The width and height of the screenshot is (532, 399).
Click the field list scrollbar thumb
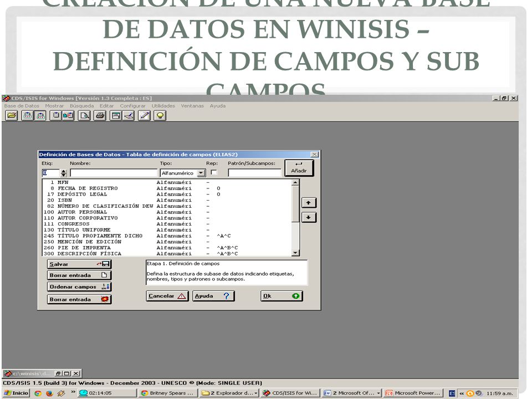click(295, 204)
